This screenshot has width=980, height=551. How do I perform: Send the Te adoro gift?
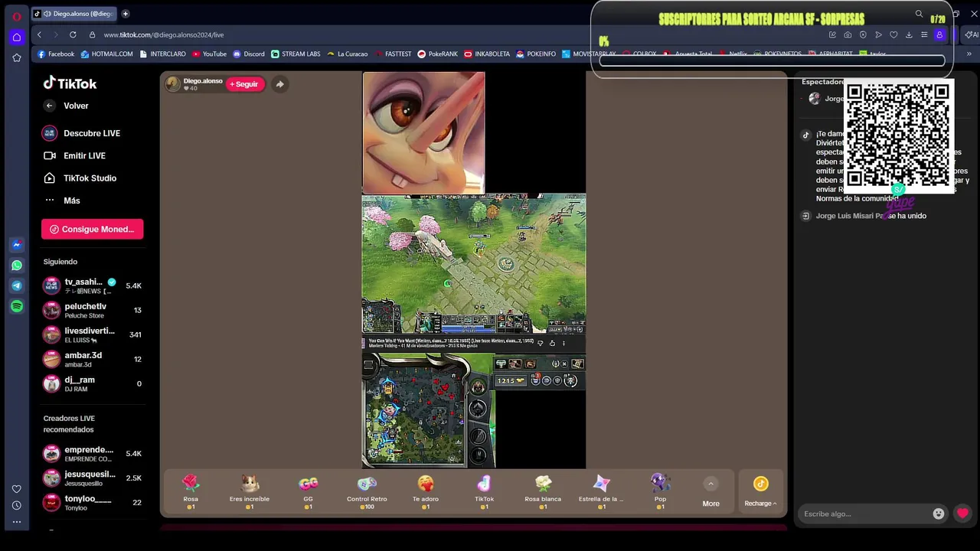[426, 491]
